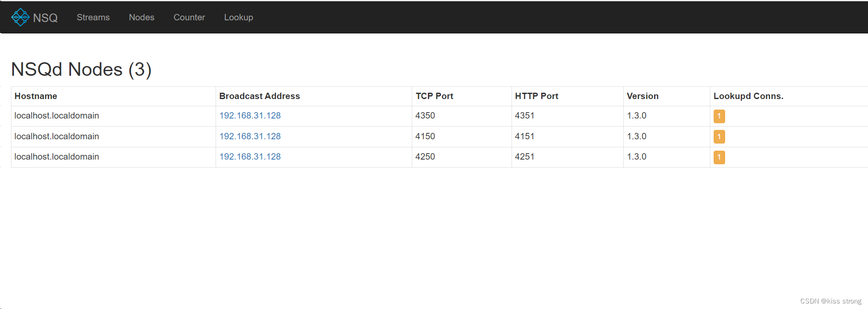
Task: Click the NSQ diamond logo icon
Action: pos(20,17)
